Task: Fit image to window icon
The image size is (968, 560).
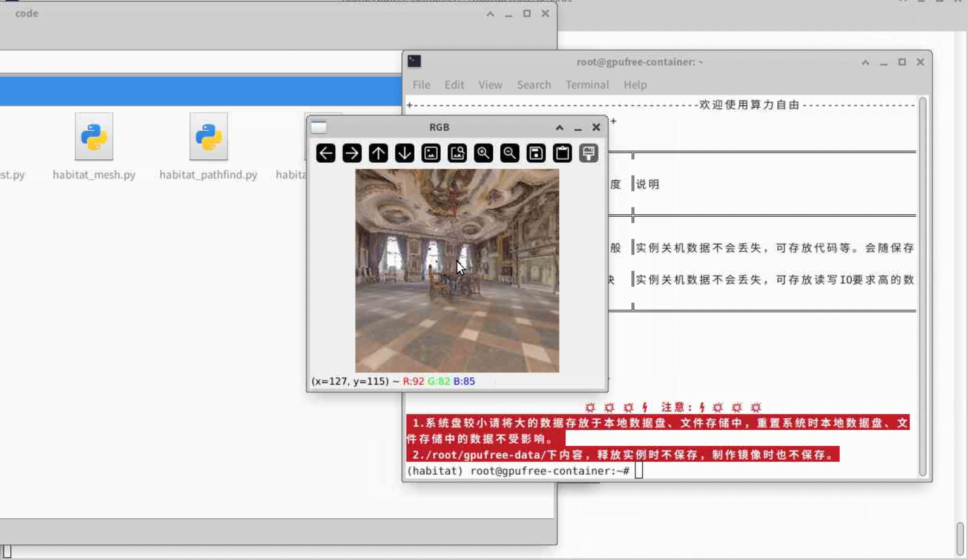Action: pos(457,153)
